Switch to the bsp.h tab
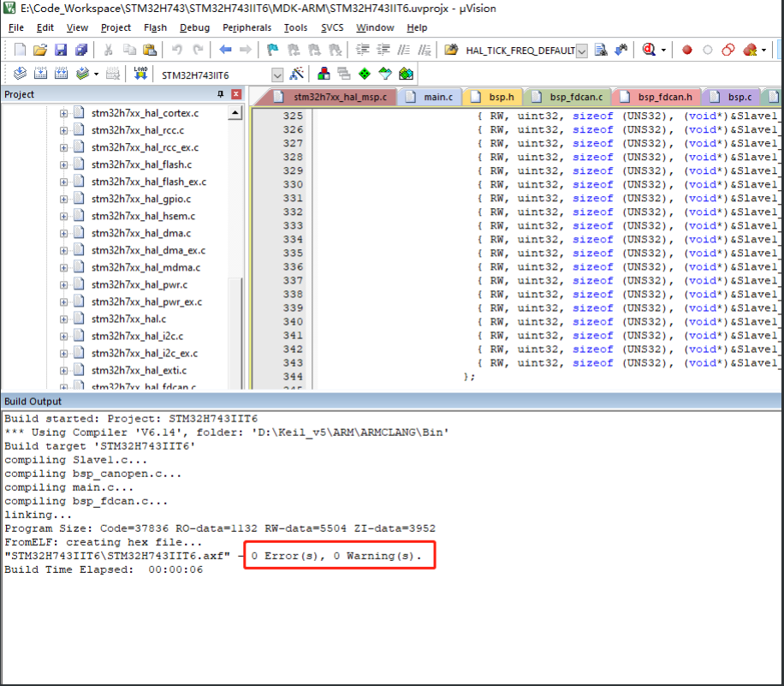The height and width of the screenshot is (686, 784). coord(494,97)
